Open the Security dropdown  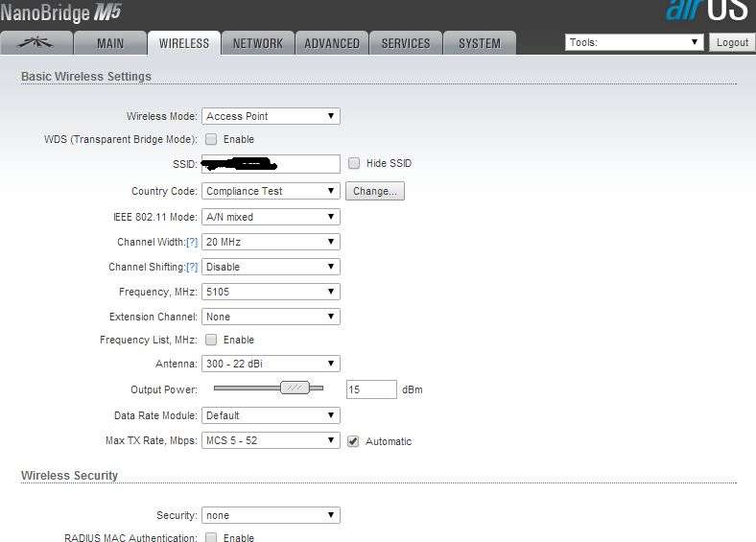pyautogui.click(x=271, y=515)
